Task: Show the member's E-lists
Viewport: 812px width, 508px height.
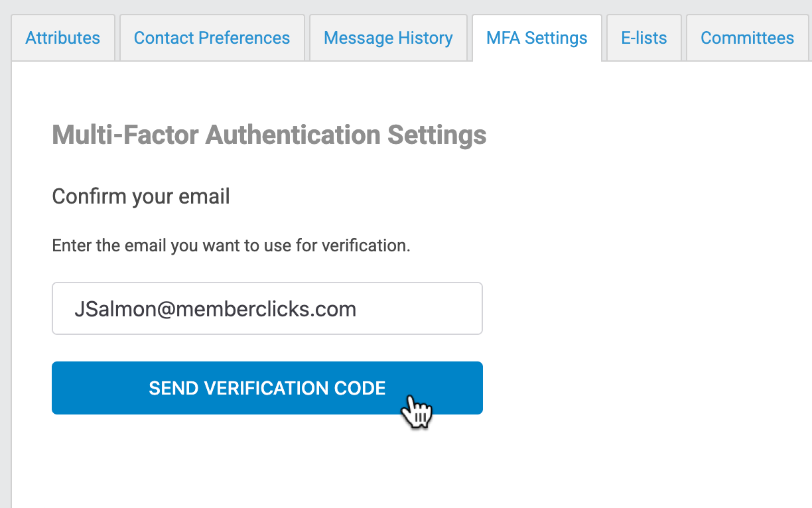Action: (x=643, y=38)
